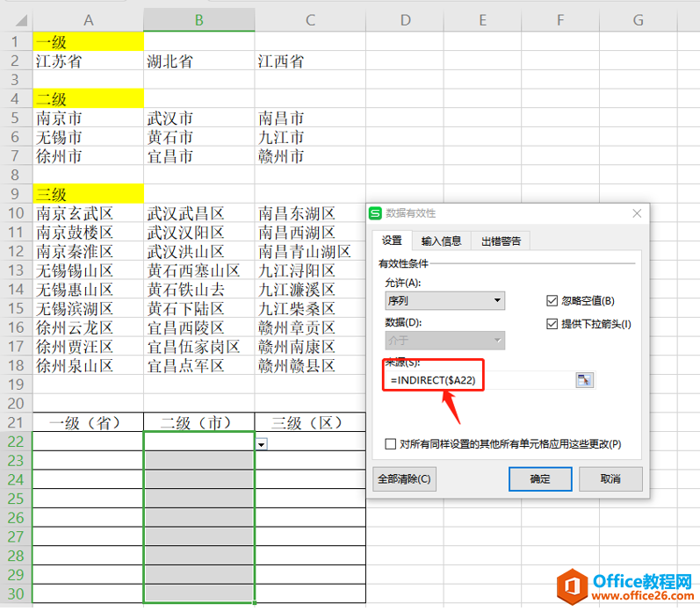
Task: Switch to the 输入信息 tab
Action: click(x=441, y=241)
